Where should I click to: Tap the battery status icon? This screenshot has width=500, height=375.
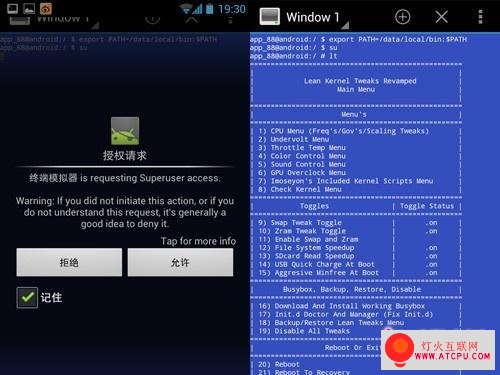tap(210, 9)
